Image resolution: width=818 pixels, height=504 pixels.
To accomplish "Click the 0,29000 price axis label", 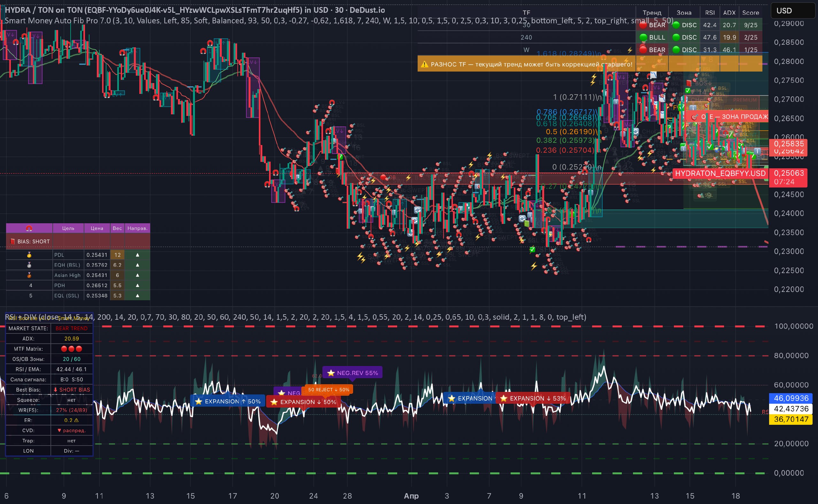I will click(789, 23).
